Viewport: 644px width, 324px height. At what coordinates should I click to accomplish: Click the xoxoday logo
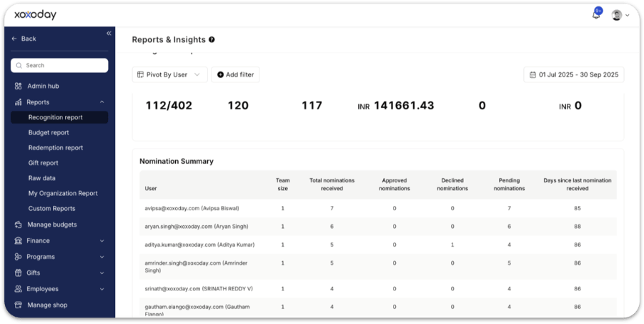(x=35, y=15)
